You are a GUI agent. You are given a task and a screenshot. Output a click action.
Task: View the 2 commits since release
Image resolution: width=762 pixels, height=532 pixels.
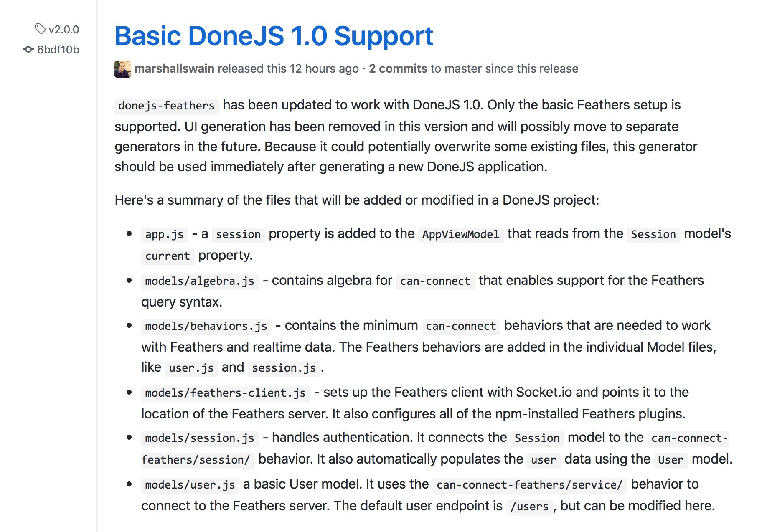point(398,68)
